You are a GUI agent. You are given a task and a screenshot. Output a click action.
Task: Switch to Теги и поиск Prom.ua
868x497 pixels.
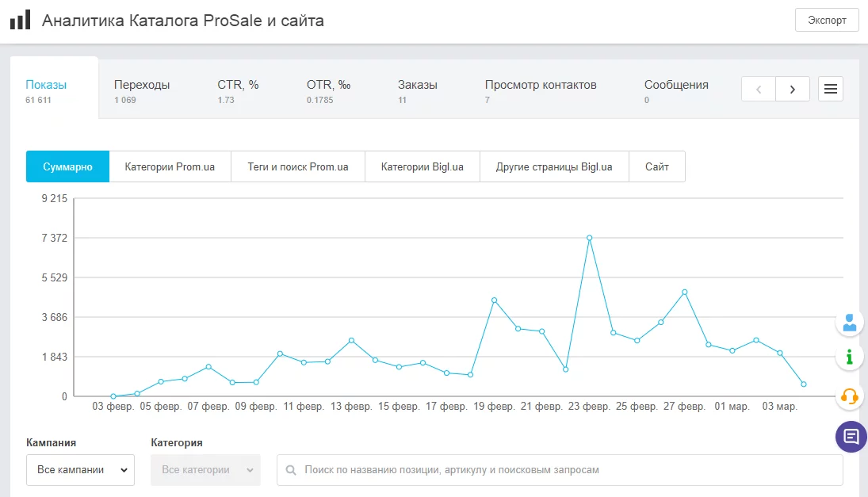pos(298,166)
